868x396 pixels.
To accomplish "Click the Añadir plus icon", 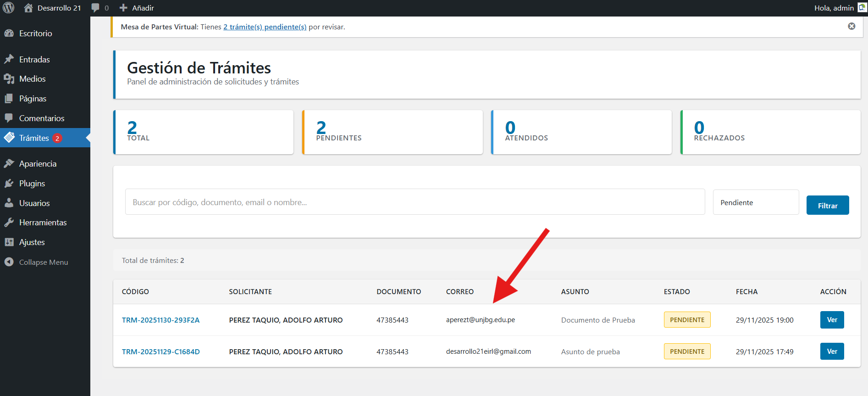I will pos(123,8).
